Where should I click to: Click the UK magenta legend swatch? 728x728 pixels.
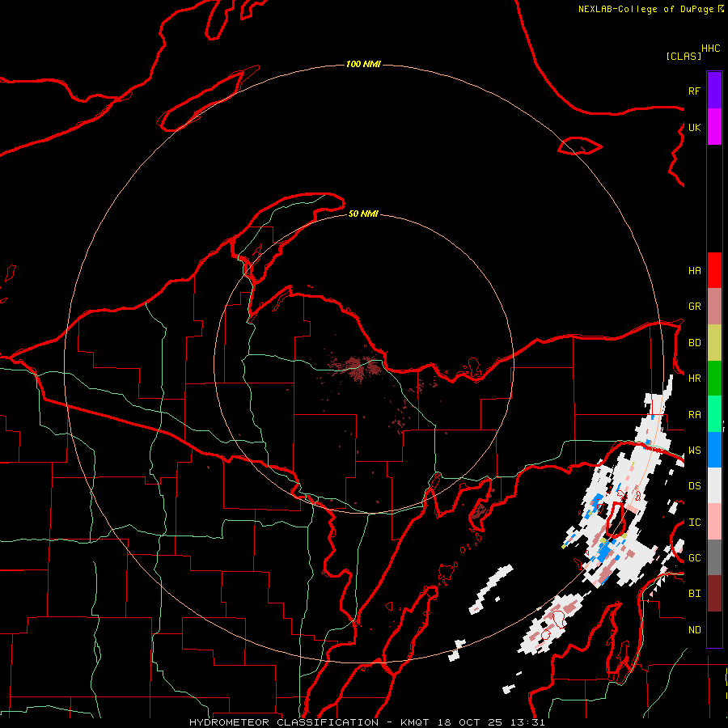(x=714, y=127)
